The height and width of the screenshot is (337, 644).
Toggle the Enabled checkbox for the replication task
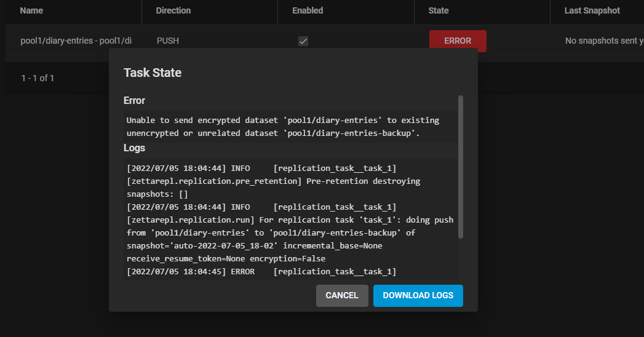tap(303, 41)
